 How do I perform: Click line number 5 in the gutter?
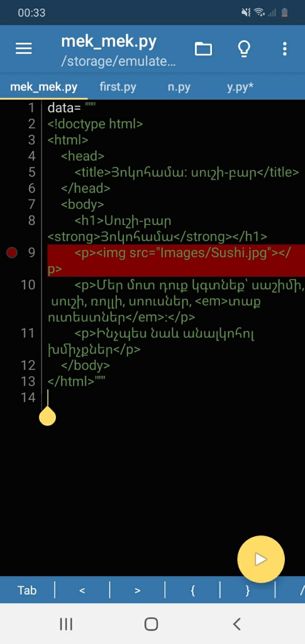click(x=32, y=172)
